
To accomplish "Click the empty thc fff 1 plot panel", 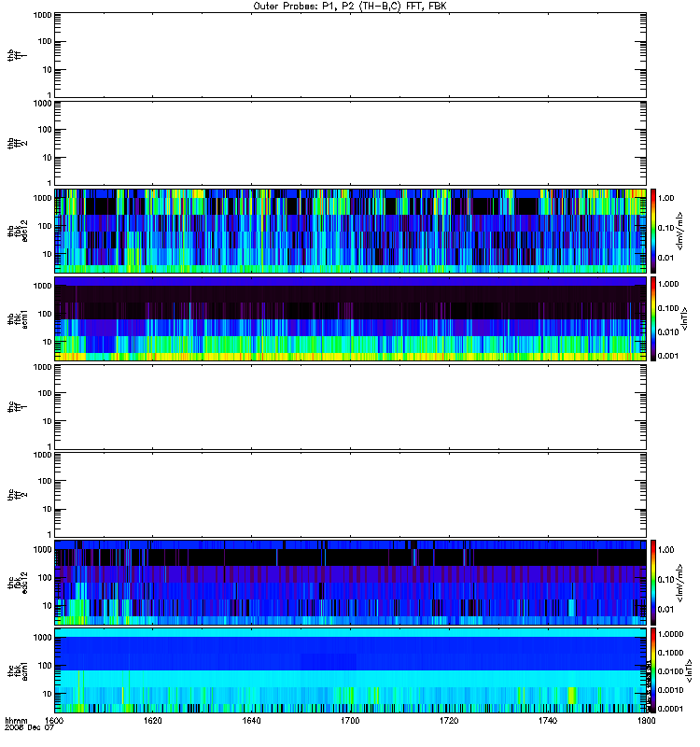I will 350,407.
